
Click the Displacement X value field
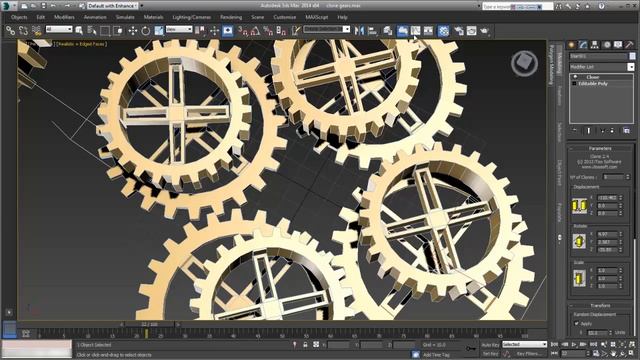pyautogui.click(x=607, y=198)
